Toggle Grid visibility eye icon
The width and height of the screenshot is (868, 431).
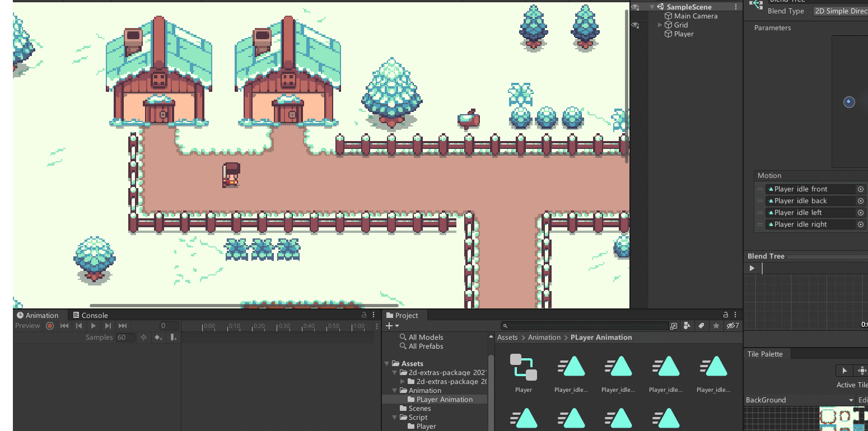pos(635,25)
